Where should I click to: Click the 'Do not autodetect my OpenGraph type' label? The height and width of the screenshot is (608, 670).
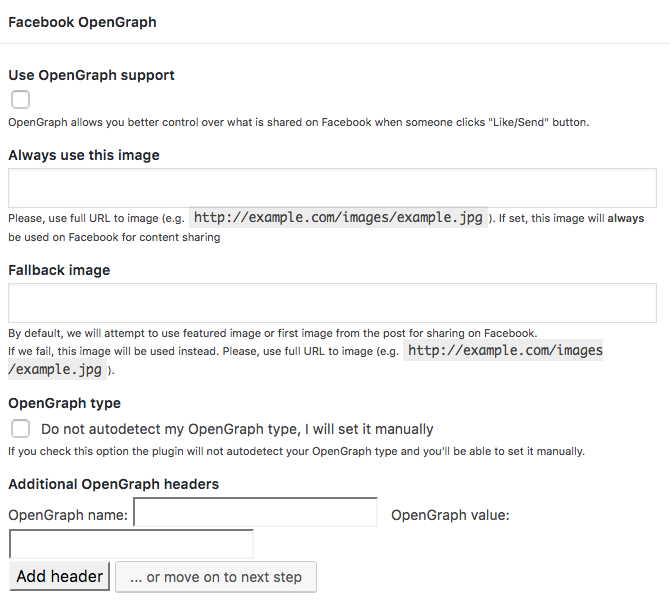coord(237,429)
